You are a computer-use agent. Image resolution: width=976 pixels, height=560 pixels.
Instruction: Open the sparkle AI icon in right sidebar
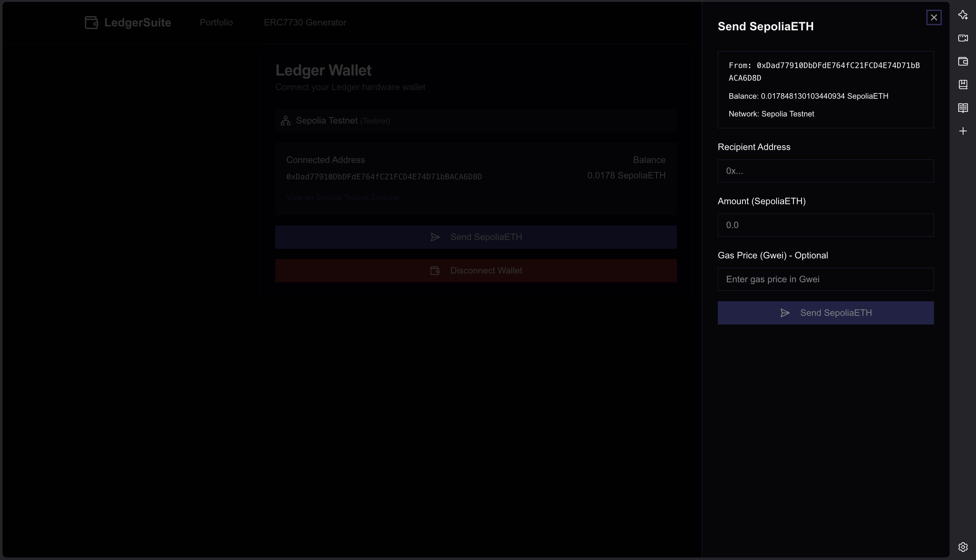coord(963,15)
